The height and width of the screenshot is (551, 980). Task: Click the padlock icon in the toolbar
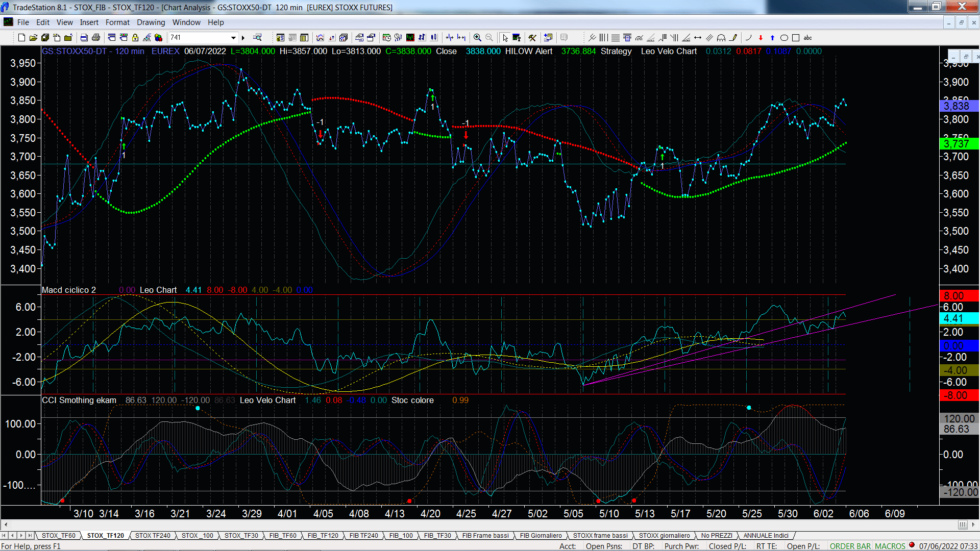(x=135, y=38)
